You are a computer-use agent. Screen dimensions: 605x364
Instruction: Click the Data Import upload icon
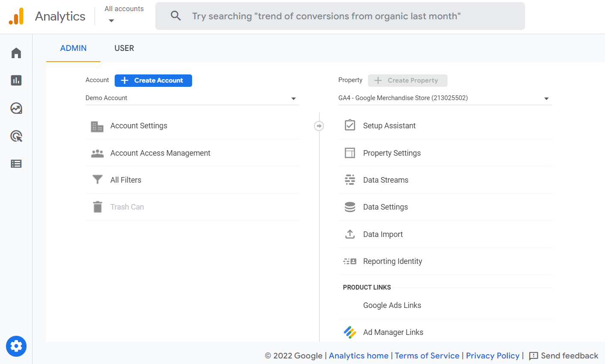[x=350, y=234]
